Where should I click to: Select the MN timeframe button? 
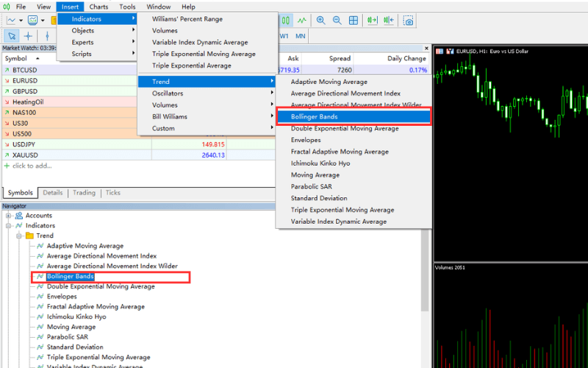[x=301, y=35]
